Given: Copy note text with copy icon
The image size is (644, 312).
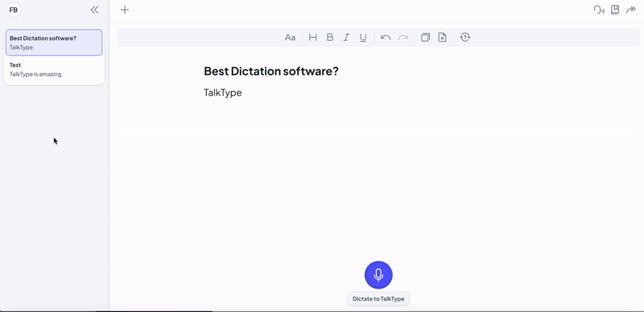Looking at the screenshot, I should pyautogui.click(x=425, y=37).
